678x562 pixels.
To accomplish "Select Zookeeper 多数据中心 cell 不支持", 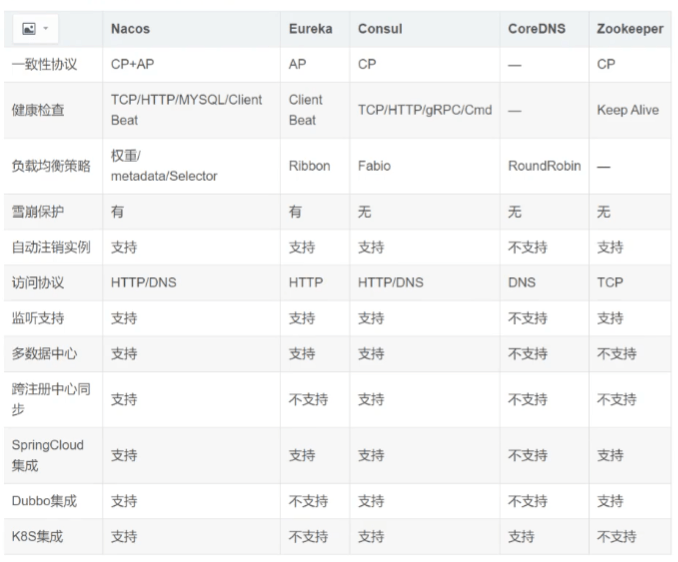I will (617, 354).
